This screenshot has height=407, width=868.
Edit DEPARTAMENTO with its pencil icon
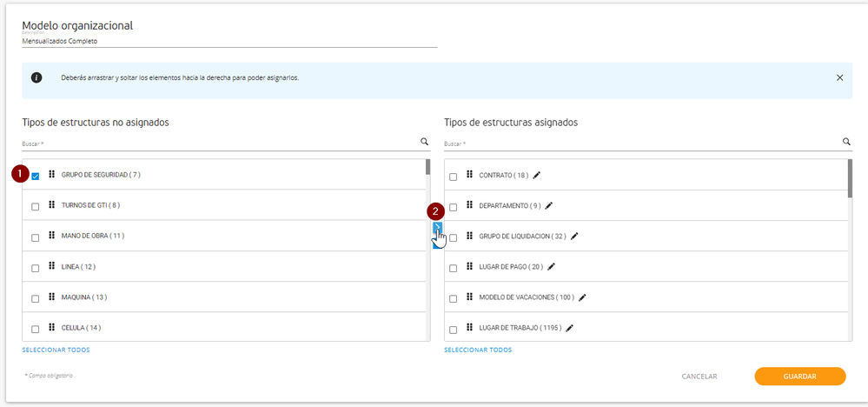coord(548,205)
